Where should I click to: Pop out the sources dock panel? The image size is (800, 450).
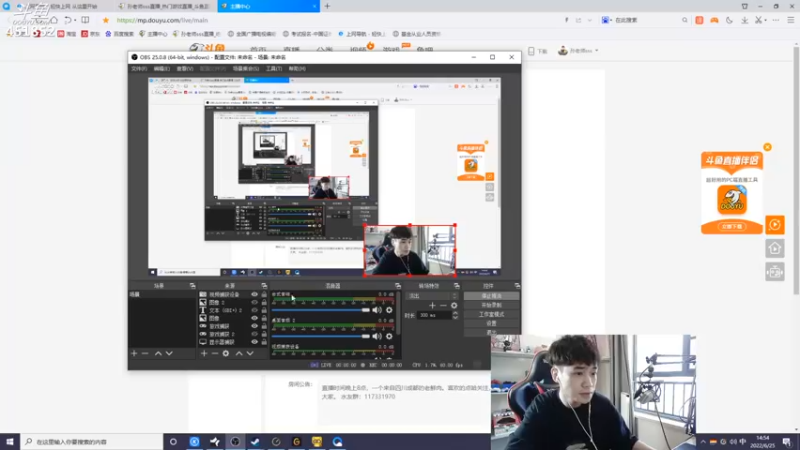coord(264,286)
